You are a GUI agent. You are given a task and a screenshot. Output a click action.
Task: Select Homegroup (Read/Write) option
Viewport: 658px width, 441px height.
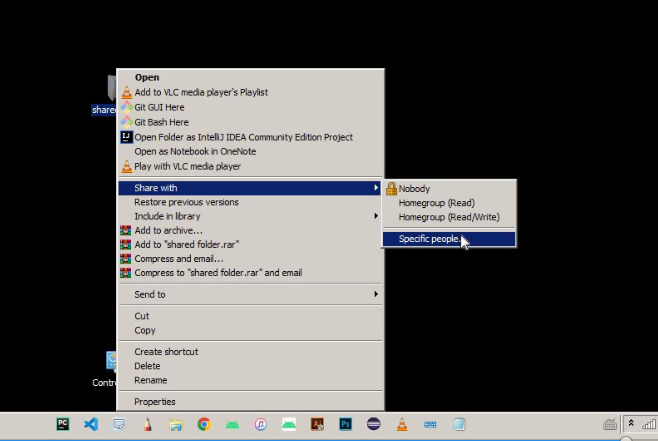pyautogui.click(x=448, y=217)
